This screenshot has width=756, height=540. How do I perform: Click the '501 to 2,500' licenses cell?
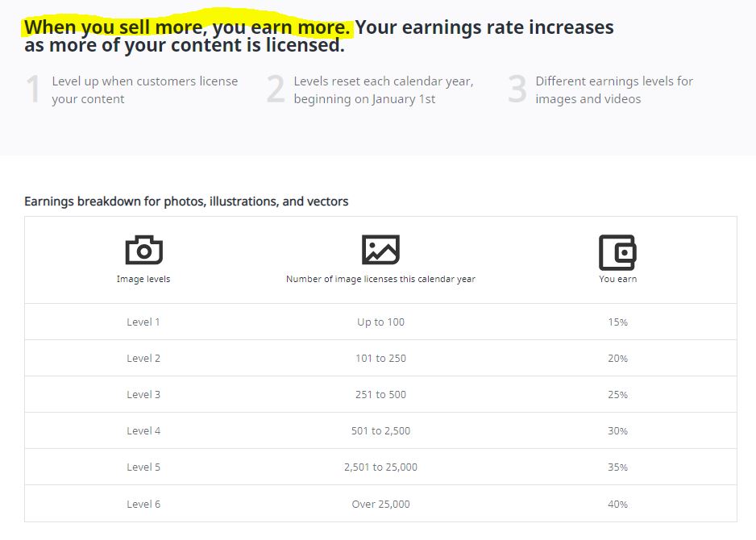(x=380, y=431)
